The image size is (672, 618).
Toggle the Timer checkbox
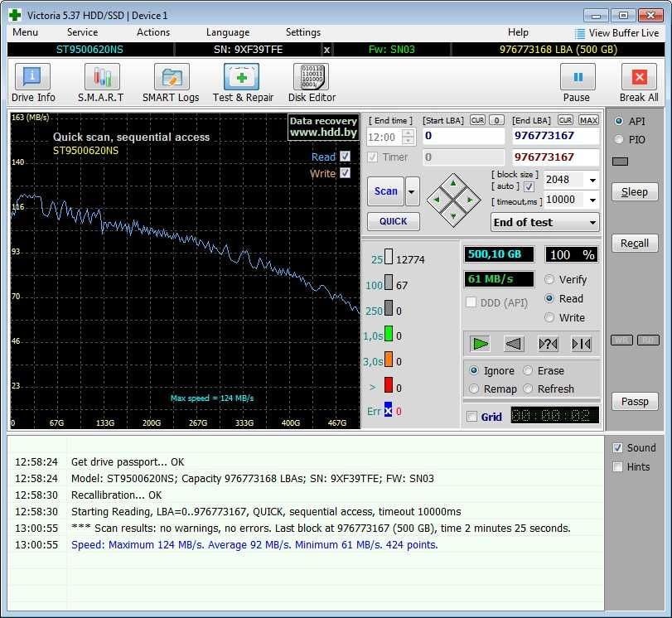point(372,157)
